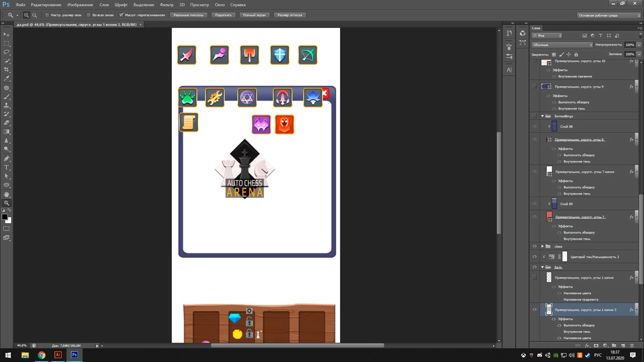Image resolution: width=644 pixels, height=362 pixels.
Task: Select the Horizontal Type tool
Action: [6, 167]
